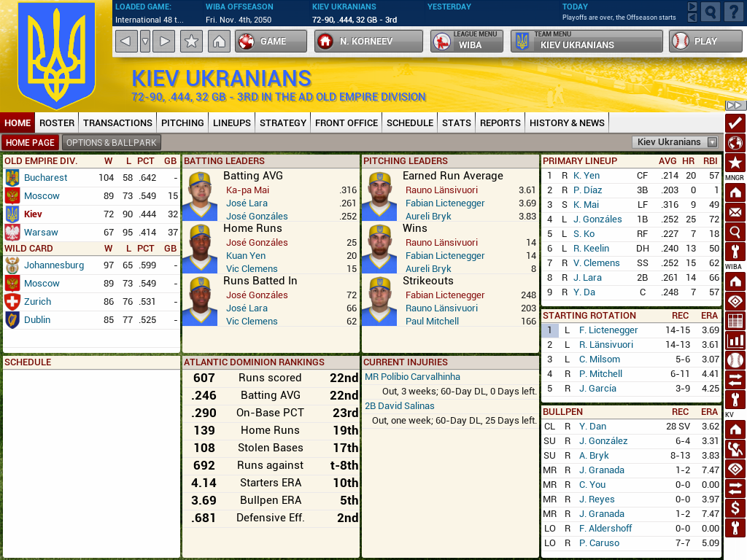The height and width of the screenshot is (560, 747).
Task: Open the Kiev Ukranians team selector dropdown
Action: click(675, 142)
